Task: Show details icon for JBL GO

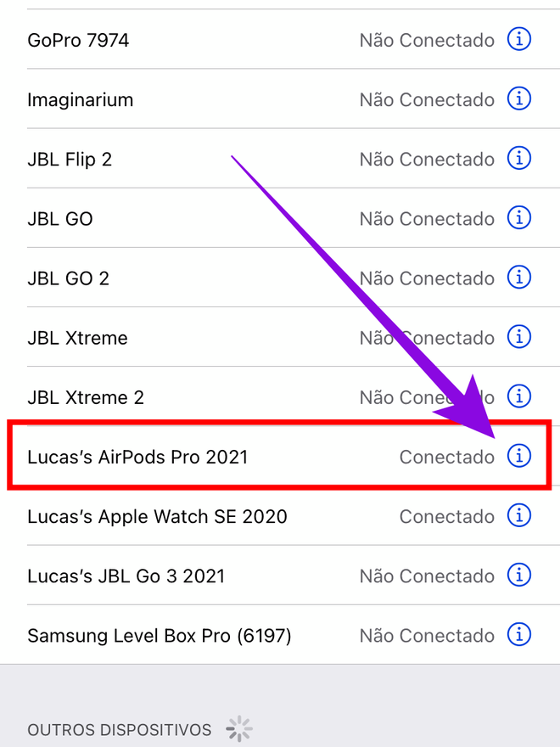Action: pos(519,218)
